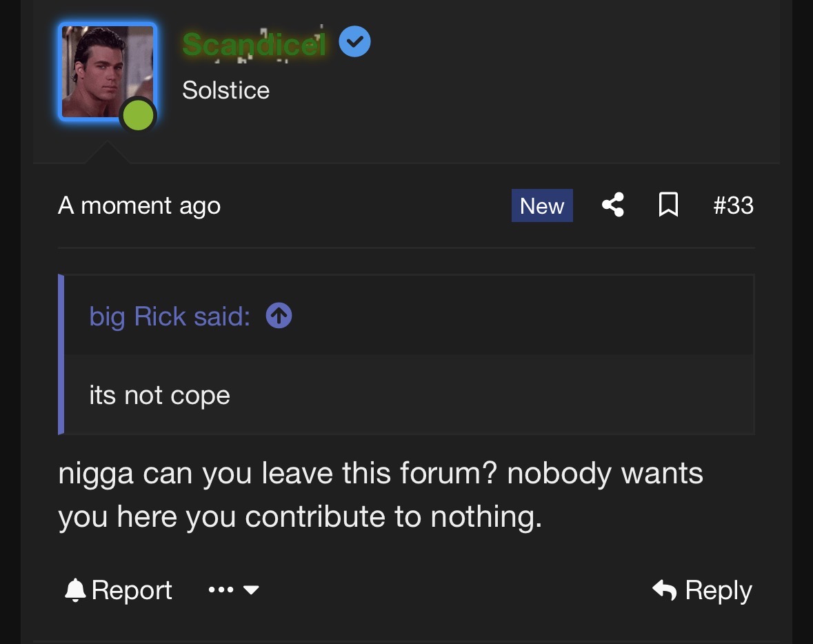Click the bell icon beside Report
The height and width of the screenshot is (644, 813).
pos(74,590)
